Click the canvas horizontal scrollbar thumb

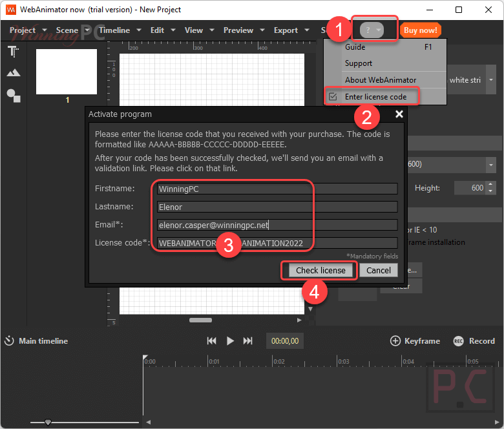[x=200, y=320]
